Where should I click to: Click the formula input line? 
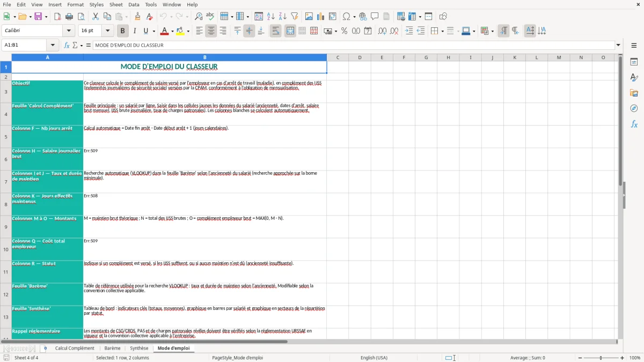[353, 45]
